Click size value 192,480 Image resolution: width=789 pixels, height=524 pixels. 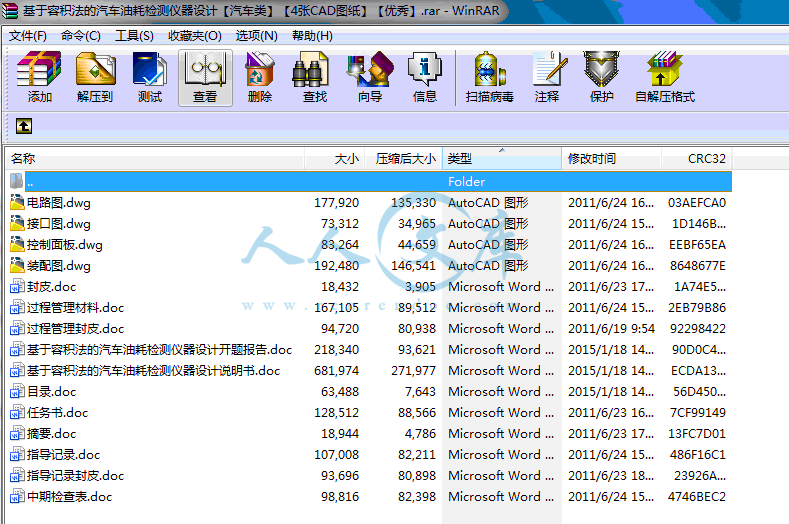coord(337,265)
